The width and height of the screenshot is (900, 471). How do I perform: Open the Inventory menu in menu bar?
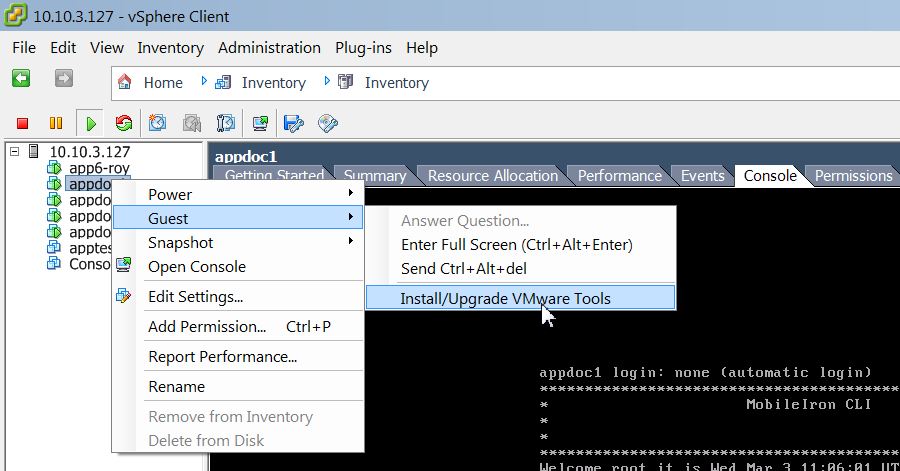click(x=170, y=48)
